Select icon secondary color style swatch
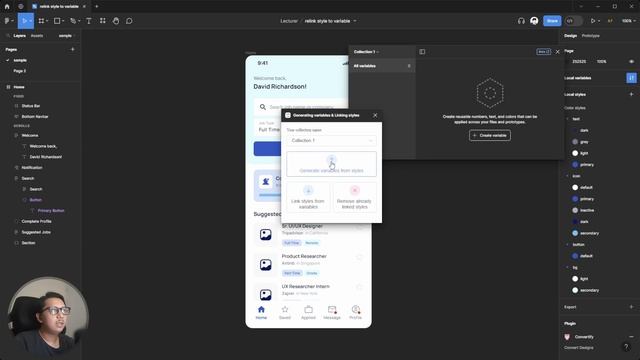 tap(575, 233)
